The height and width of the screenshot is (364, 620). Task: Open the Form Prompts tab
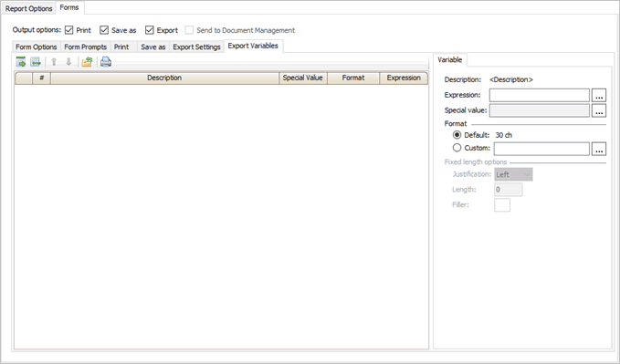pos(86,47)
